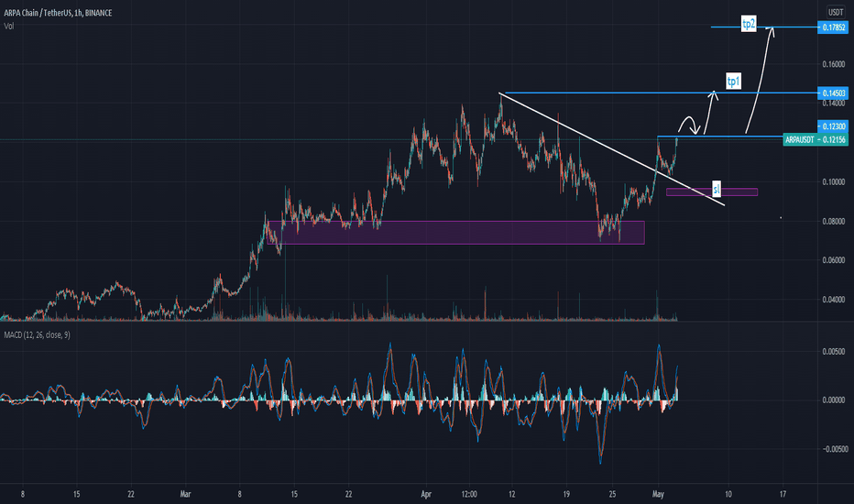Click the ARPA Chain / TetherUS symbol title
Screen dimensions: 854x504
[x=59, y=13]
